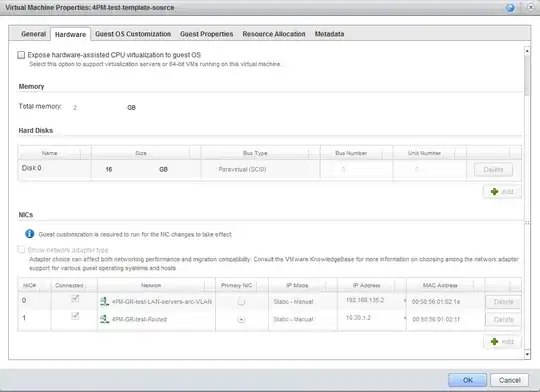Toggle Show network adapter type checkbox
This screenshot has width=540, height=392.
pyautogui.click(x=21, y=249)
